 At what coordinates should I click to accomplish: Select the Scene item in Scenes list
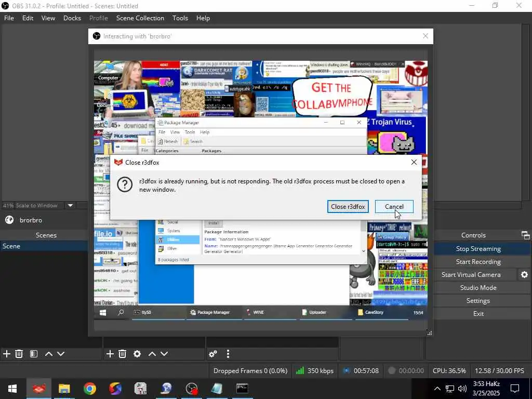[x=44, y=246]
